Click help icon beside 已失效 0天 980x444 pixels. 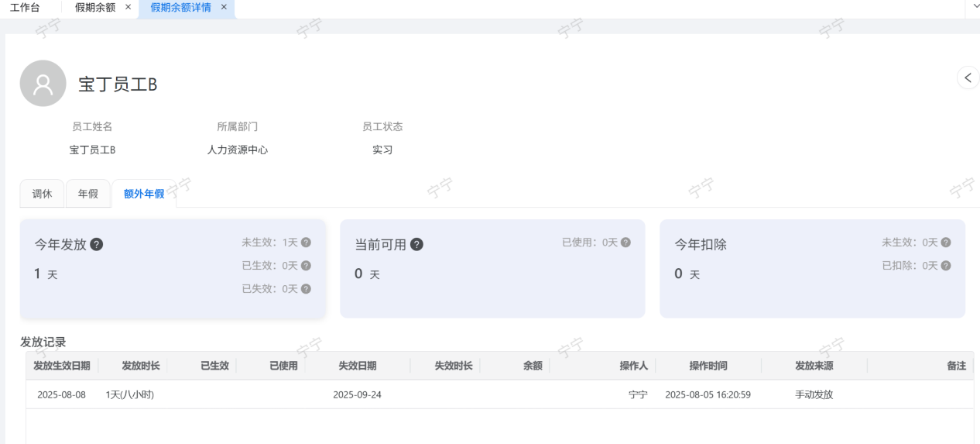pos(306,289)
